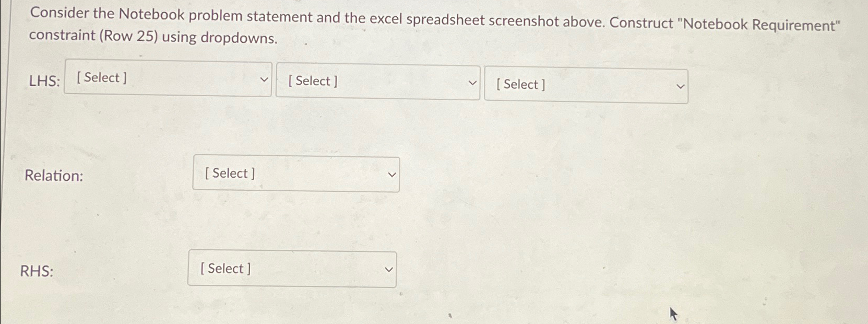Click the chevron on the Relation dropdown
The height and width of the screenshot is (324, 868).
(392, 174)
